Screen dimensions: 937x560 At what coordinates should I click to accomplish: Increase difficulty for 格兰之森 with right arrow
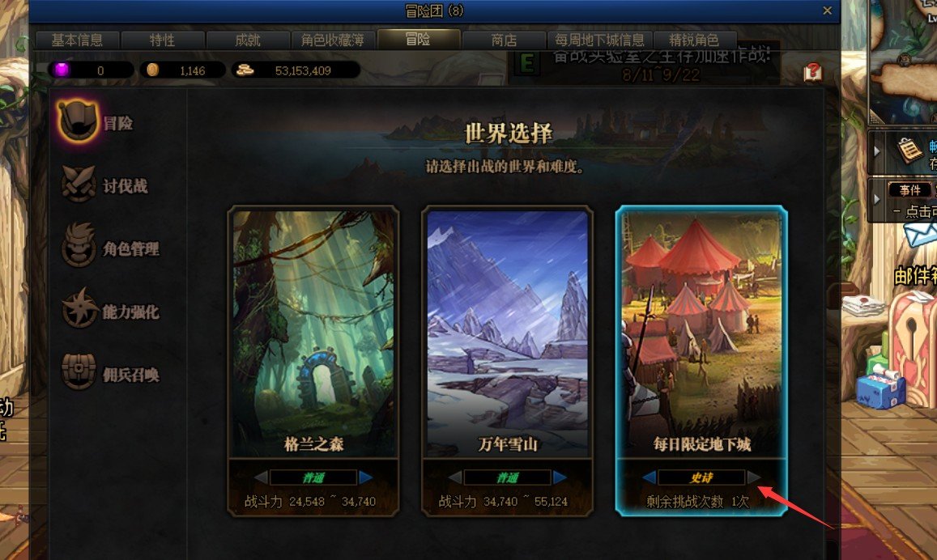point(366,477)
